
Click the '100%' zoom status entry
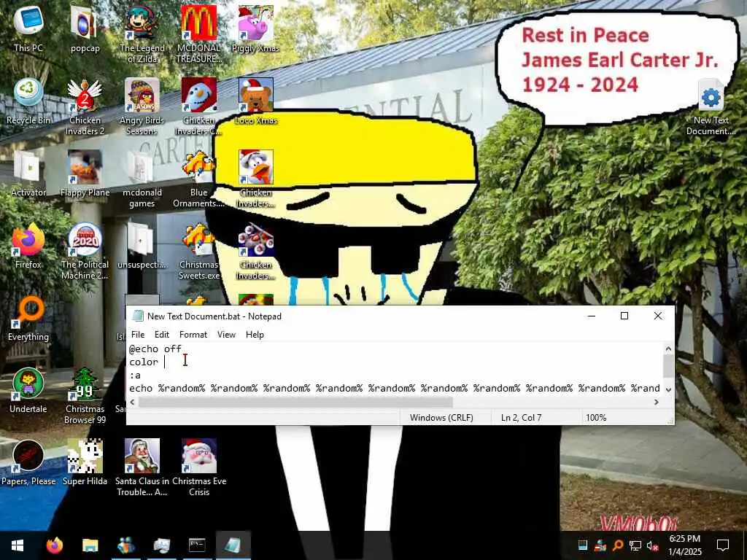pyautogui.click(x=596, y=418)
